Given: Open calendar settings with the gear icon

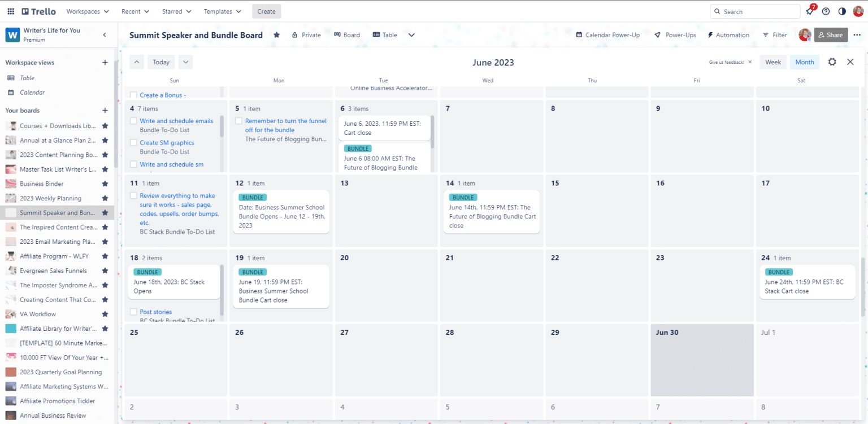Looking at the screenshot, I should pyautogui.click(x=832, y=62).
